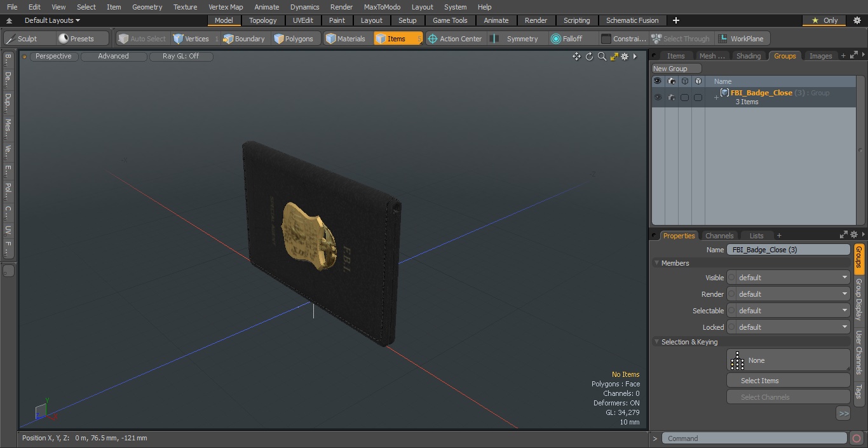Add a new layout with the plus button
868x448 pixels.
pos(675,20)
